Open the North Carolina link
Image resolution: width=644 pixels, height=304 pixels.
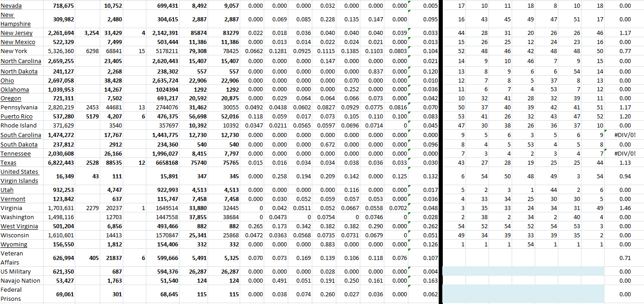point(20,61)
